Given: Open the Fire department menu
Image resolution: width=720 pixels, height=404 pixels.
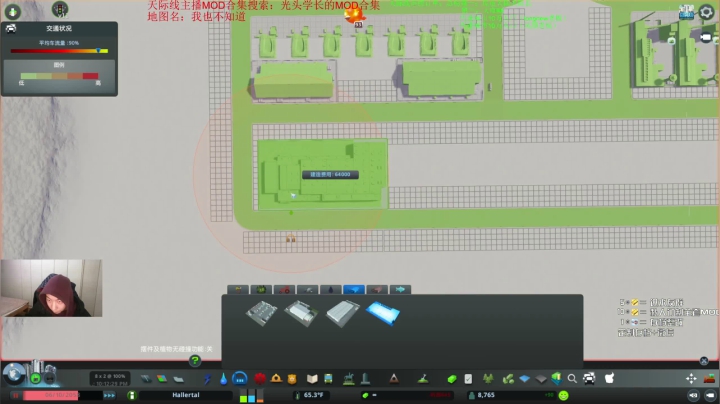Looking at the screenshot, I should [x=276, y=379].
